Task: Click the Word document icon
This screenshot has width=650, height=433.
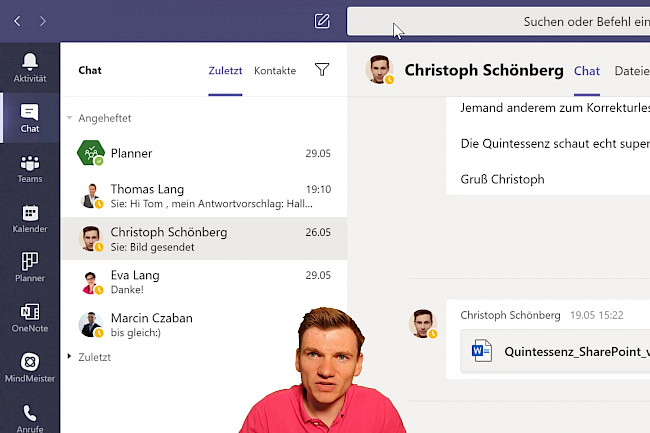Action: [482, 351]
